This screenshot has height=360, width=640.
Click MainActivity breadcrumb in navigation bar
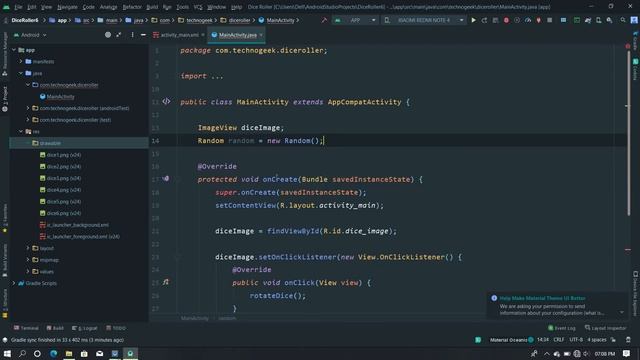(280, 20)
